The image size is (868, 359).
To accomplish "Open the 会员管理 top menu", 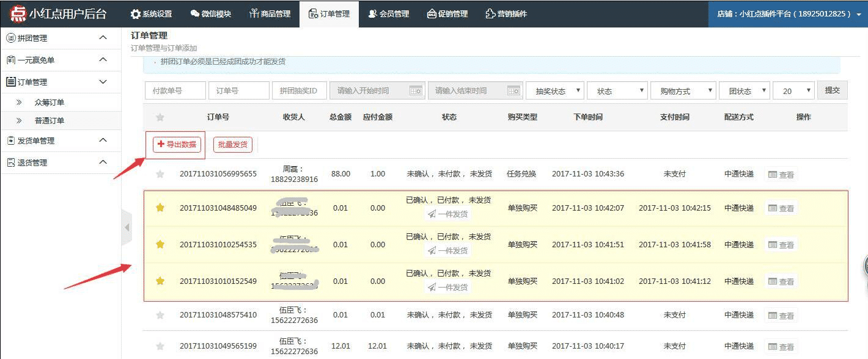I will tap(388, 13).
